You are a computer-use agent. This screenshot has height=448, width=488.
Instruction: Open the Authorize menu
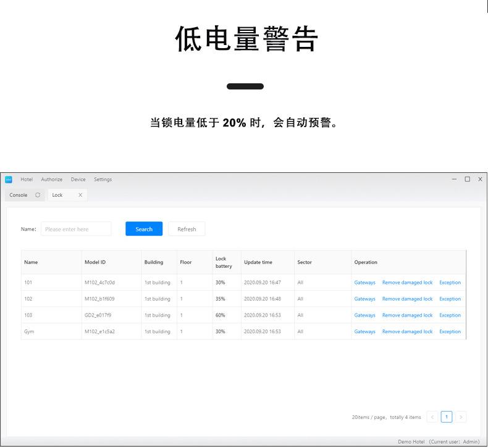coord(52,180)
